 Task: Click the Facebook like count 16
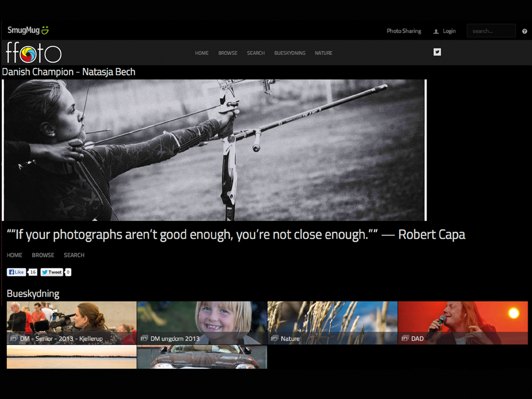pos(33,272)
